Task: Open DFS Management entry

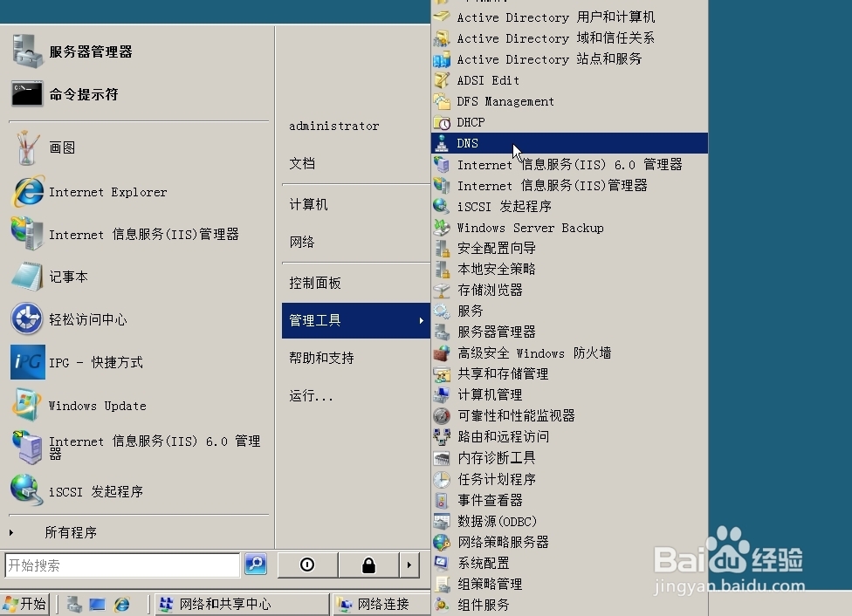Action: 569,101
